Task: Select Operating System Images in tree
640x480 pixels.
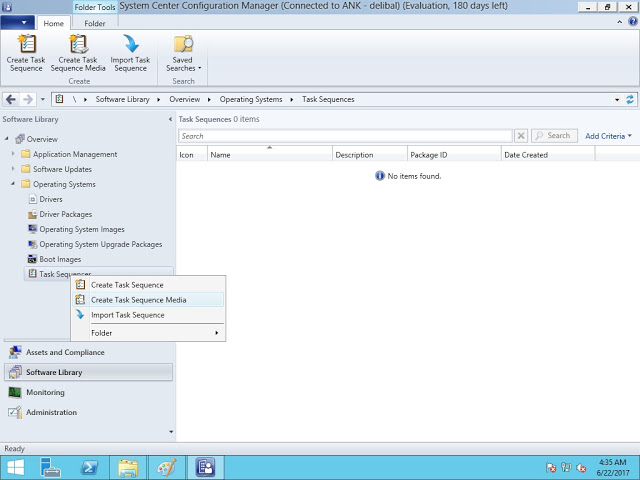Action: 81,229
